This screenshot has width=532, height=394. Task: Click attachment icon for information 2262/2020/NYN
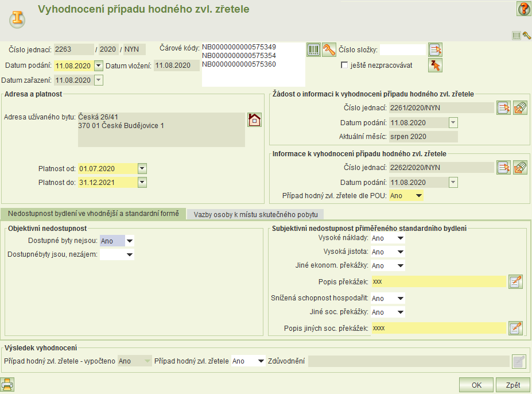pos(520,167)
